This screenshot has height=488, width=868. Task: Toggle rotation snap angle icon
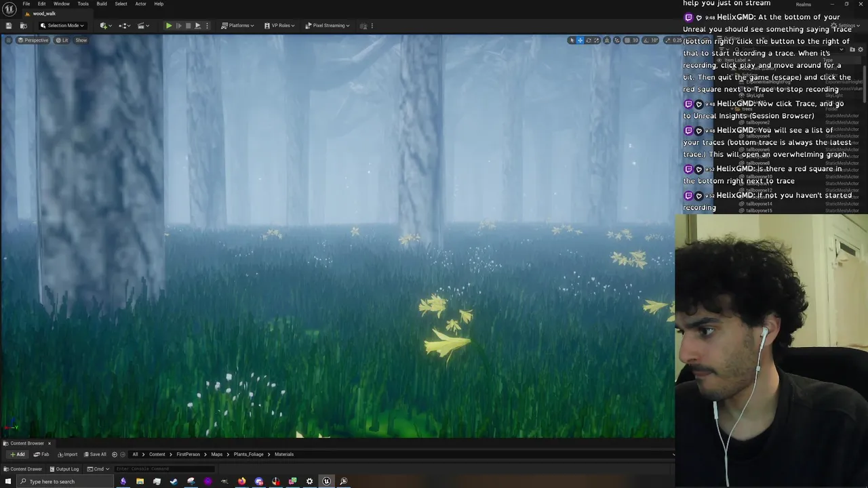click(646, 40)
